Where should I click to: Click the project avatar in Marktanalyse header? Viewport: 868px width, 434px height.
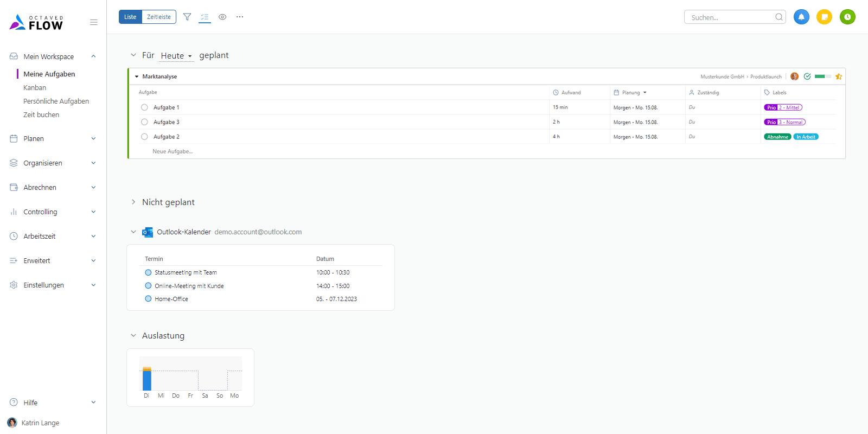[x=794, y=76]
